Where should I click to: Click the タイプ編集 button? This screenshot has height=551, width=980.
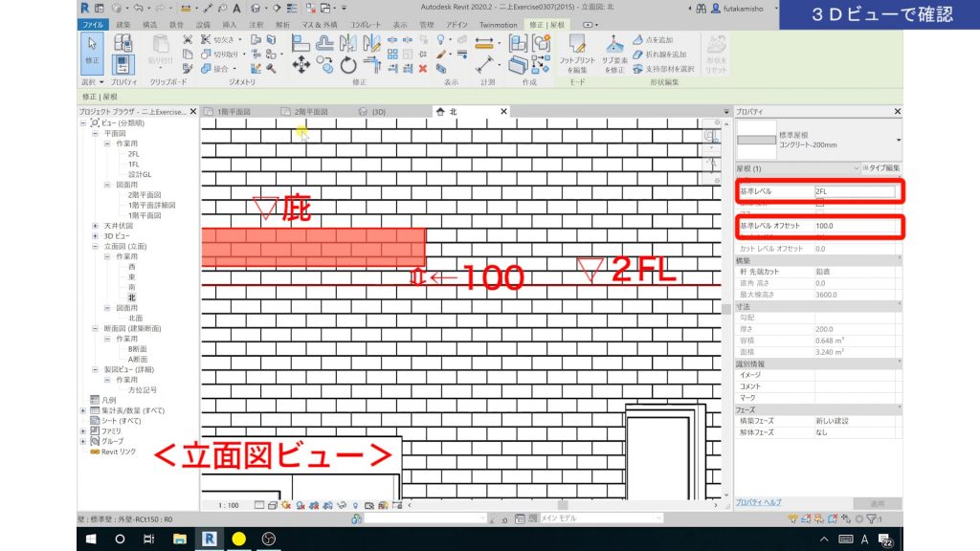click(x=881, y=167)
